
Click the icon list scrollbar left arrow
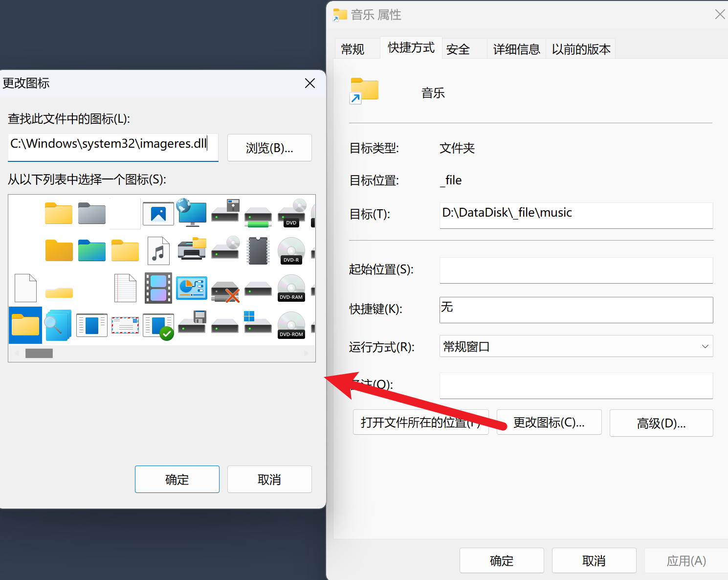pos(17,353)
